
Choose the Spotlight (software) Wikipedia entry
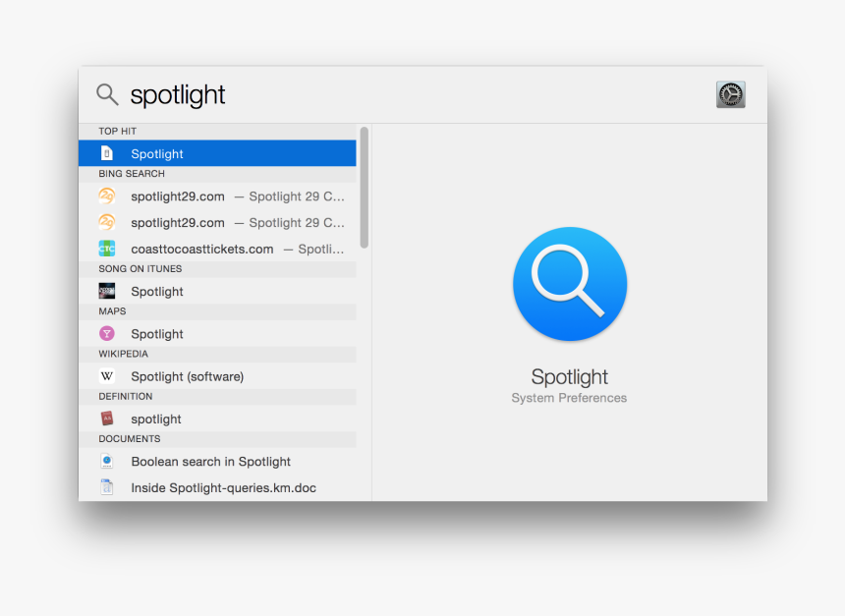[187, 376]
